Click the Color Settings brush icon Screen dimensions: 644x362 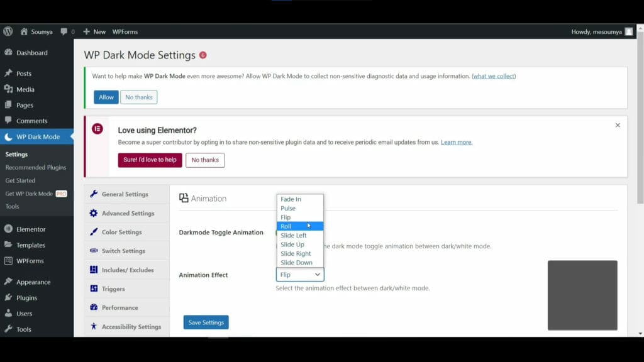94,232
